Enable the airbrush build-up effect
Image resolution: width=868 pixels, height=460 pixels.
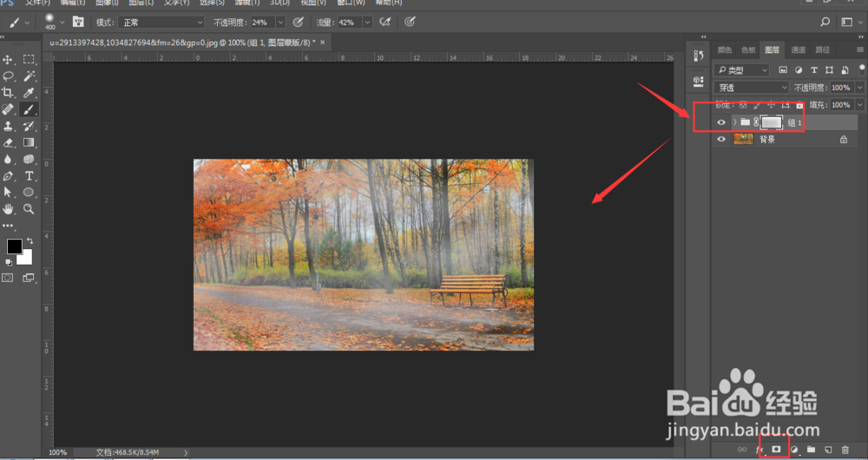(385, 23)
